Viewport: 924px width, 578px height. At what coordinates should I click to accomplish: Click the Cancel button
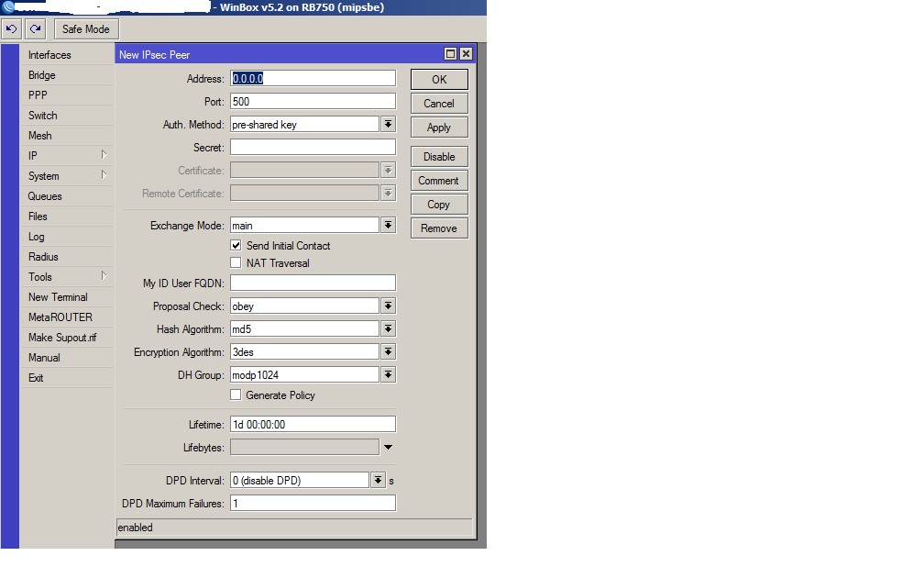click(439, 103)
